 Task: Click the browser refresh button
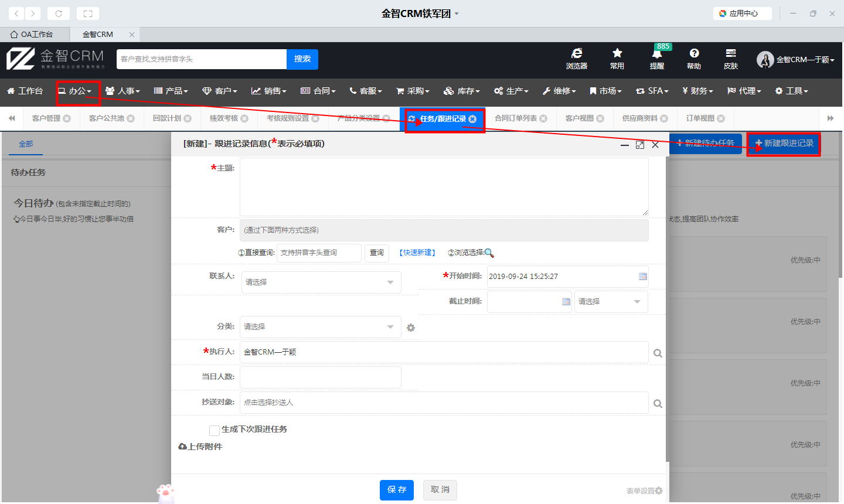(59, 13)
